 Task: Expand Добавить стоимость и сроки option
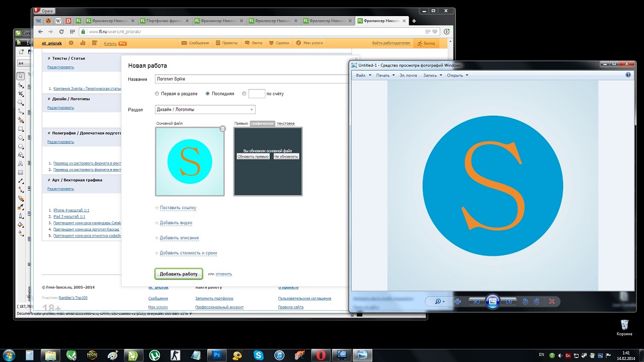coord(188,253)
